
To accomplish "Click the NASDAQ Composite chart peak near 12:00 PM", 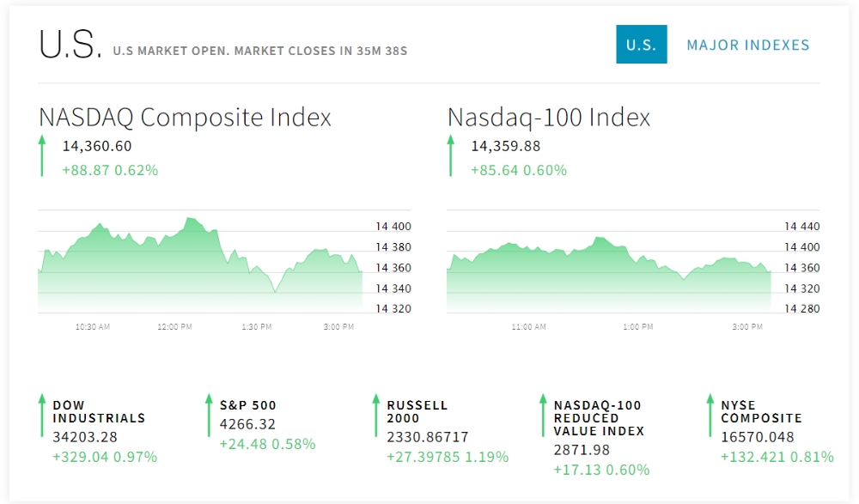I will pos(191,220).
